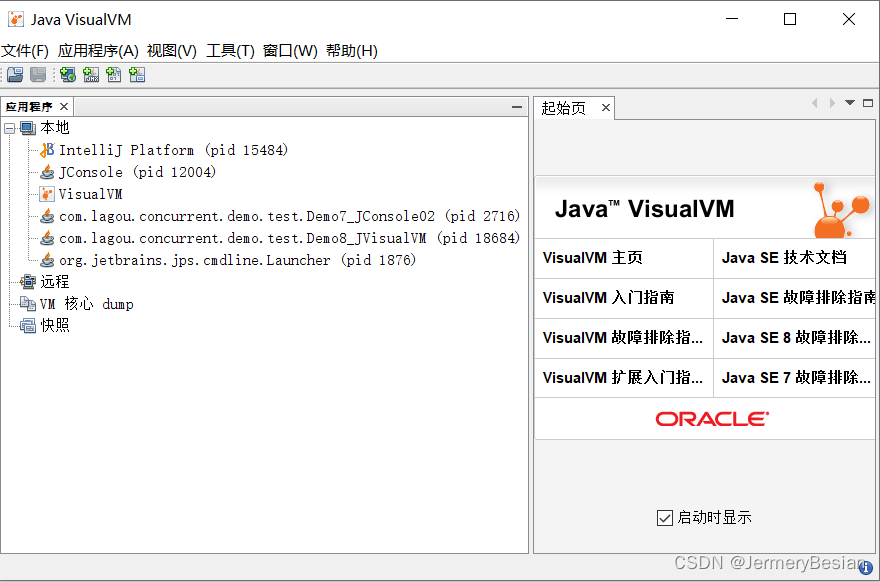Click the Add VM coredump toolbar icon
Image resolution: width=880 pixels, height=582 pixels.
click(114, 75)
